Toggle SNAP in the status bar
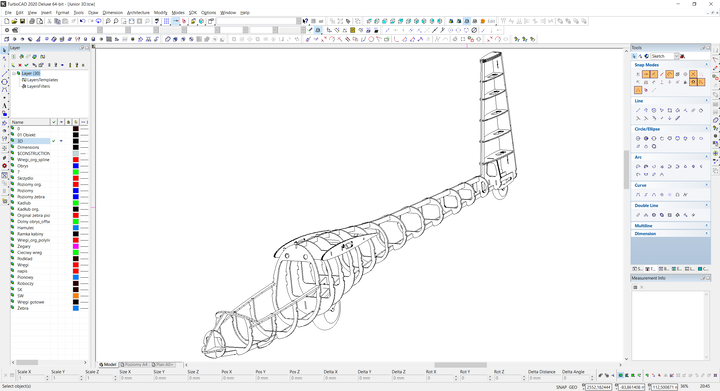Screen dimensions: 720x391 tap(561, 387)
